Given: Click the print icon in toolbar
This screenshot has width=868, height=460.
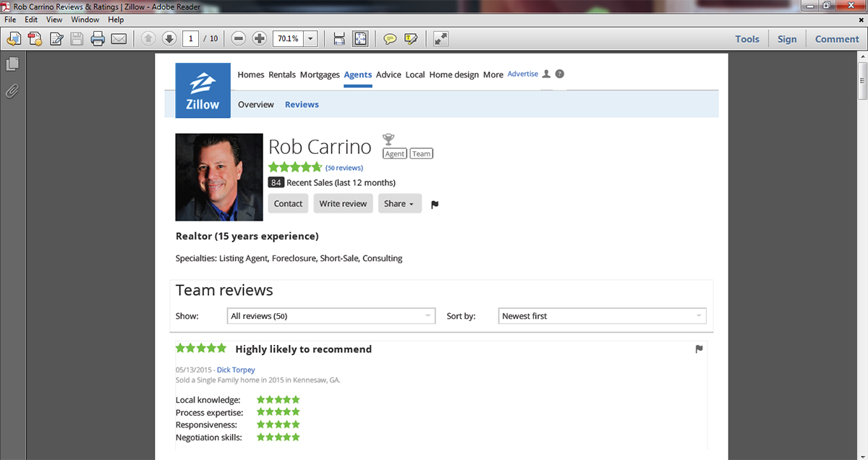Looking at the screenshot, I should click(x=98, y=39).
